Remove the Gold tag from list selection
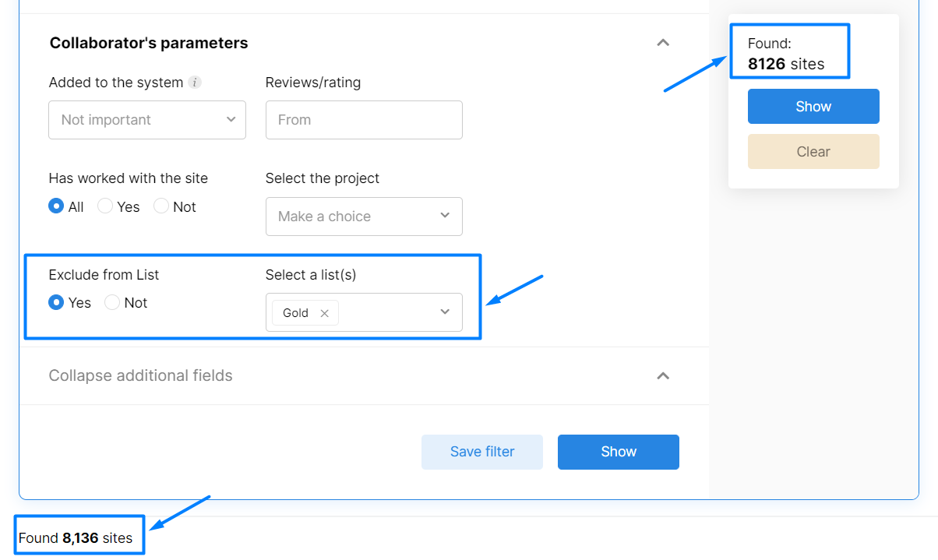Image resolution: width=938 pixels, height=560 pixels. [x=325, y=313]
